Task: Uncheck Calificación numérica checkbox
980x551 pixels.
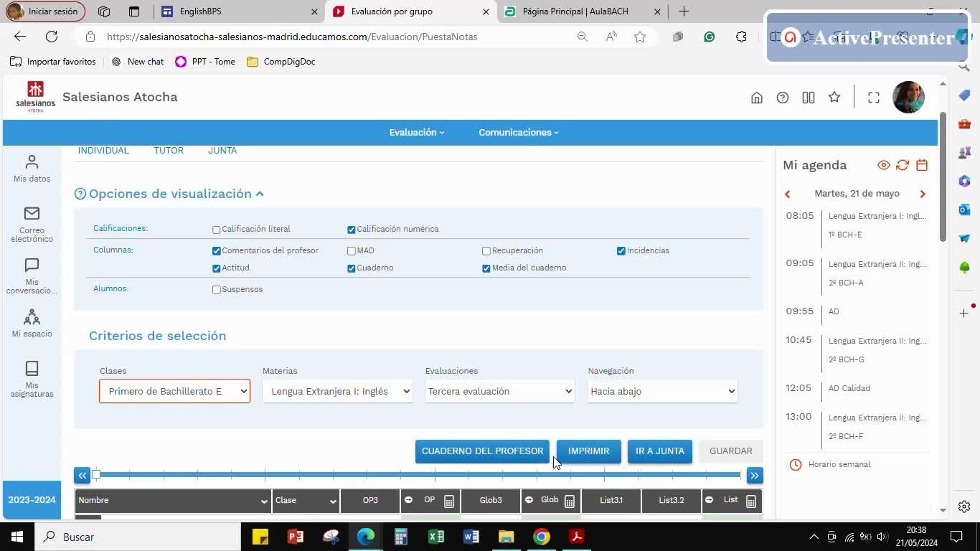Action: click(x=352, y=230)
